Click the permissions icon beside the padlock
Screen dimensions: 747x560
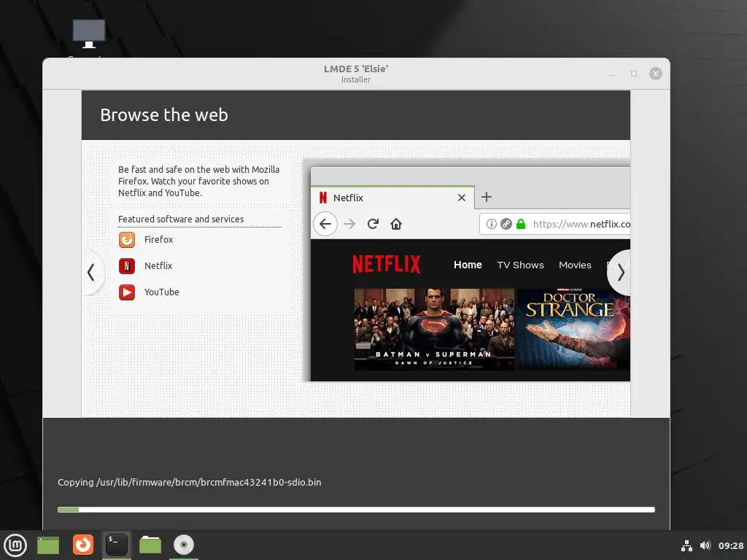506,224
